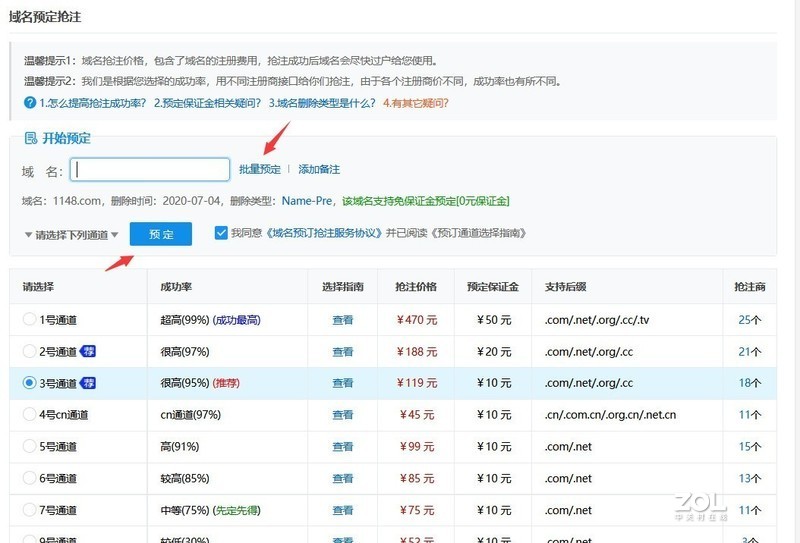Toggle the 我同意 service agreement checkbox

tap(221, 233)
